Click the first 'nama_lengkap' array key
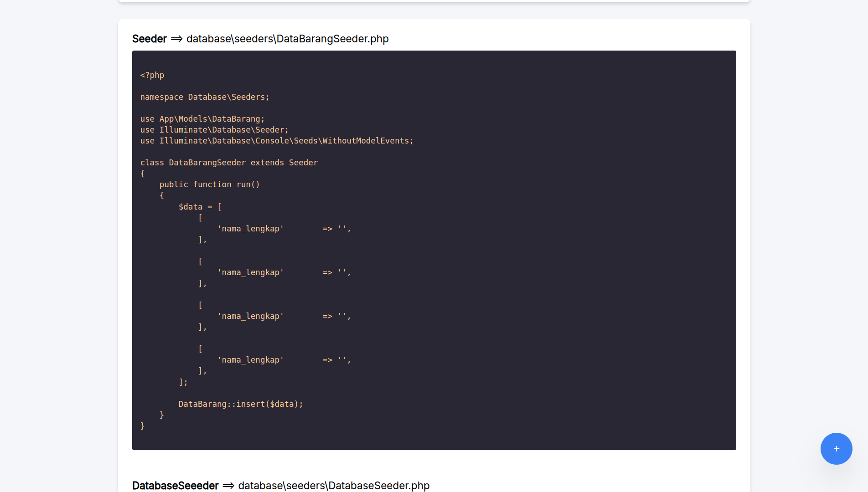 (250, 229)
